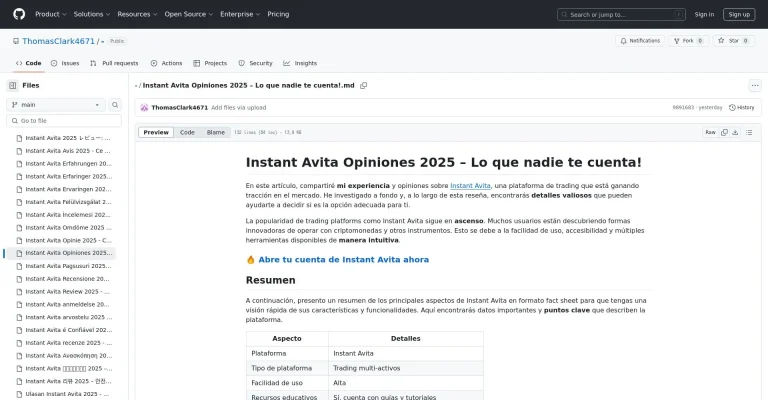Open file Instant Avita Pagsusuri 2025
The image size is (768, 400).
[x=68, y=266]
